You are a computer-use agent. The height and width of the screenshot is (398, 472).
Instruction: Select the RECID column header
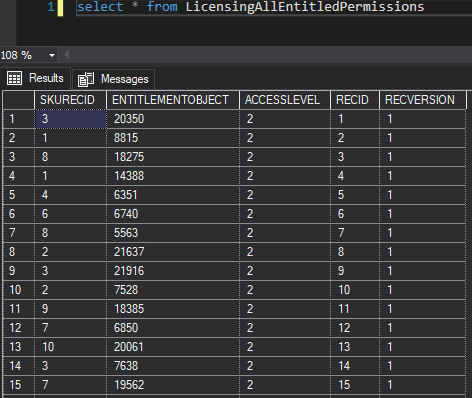(355, 100)
